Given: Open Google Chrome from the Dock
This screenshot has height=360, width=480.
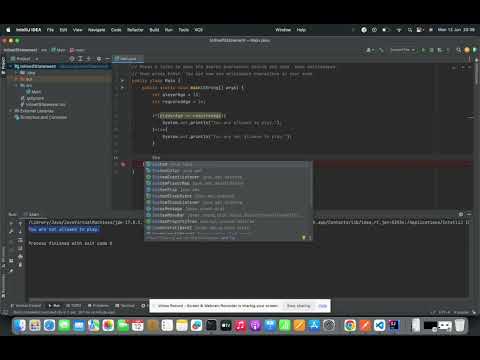Looking at the screenshot, I should coord(350,325).
